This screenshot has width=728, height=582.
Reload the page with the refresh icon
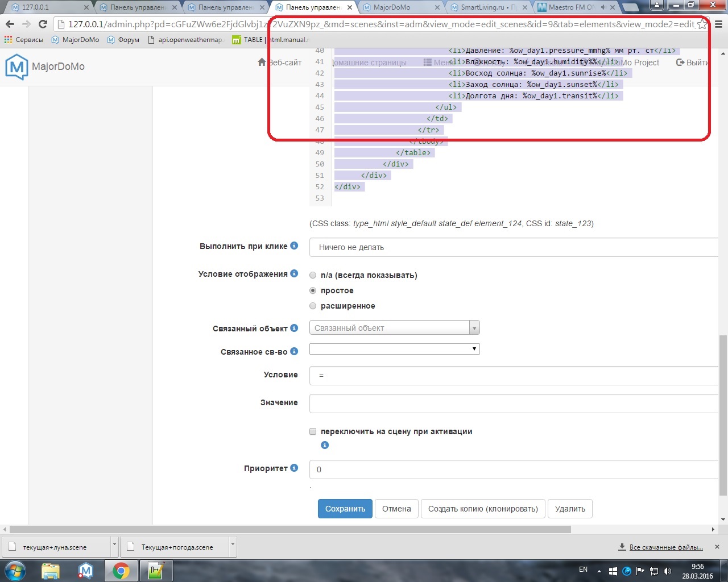coord(43,24)
